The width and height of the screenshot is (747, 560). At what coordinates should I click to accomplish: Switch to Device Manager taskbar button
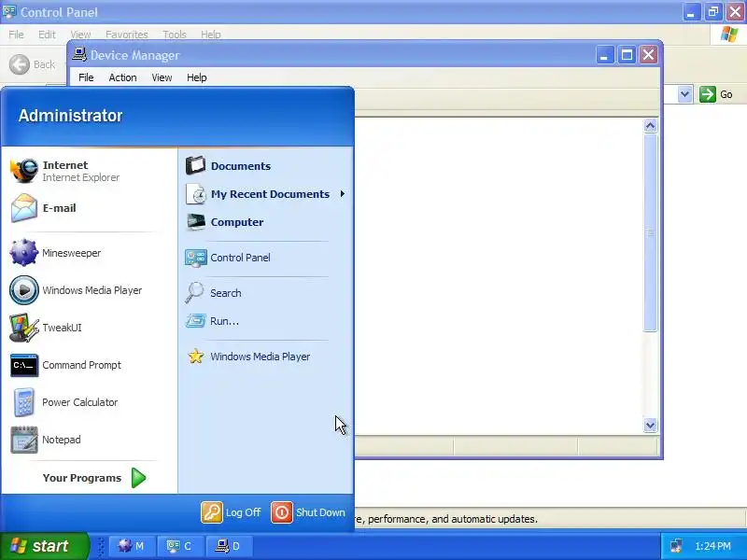[229, 546]
